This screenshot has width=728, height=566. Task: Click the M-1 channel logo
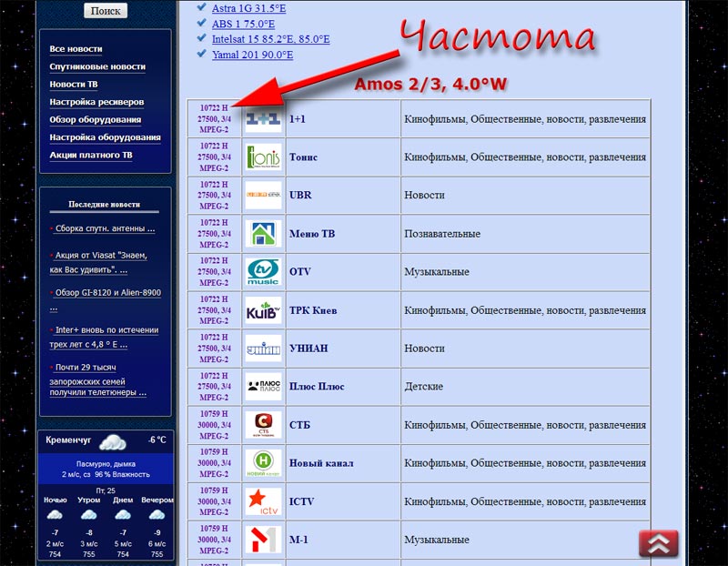click(263, 540)
